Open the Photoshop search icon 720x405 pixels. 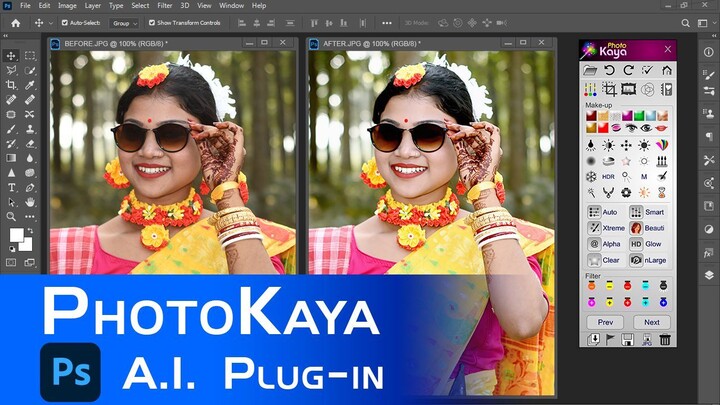point(685,23)
